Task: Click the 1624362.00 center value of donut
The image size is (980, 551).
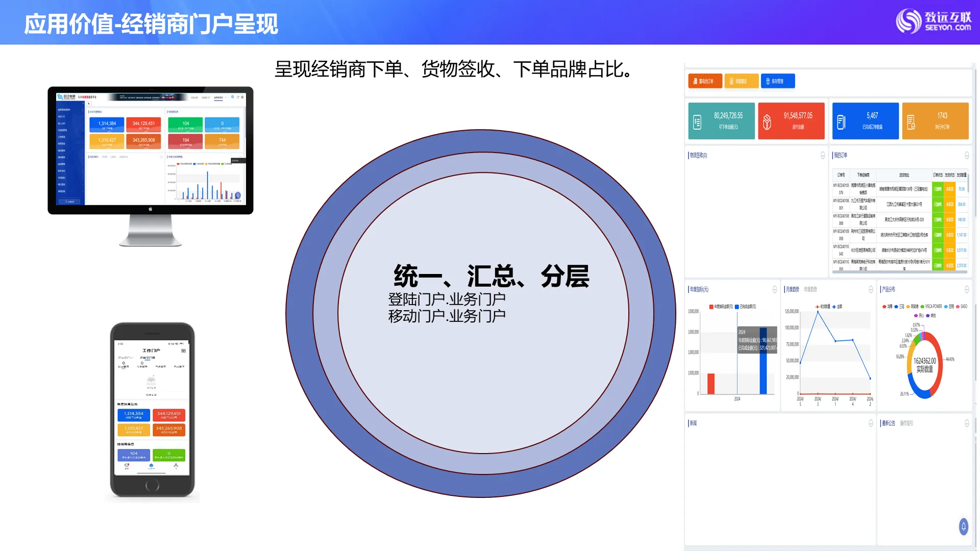Action: [925, 361]
